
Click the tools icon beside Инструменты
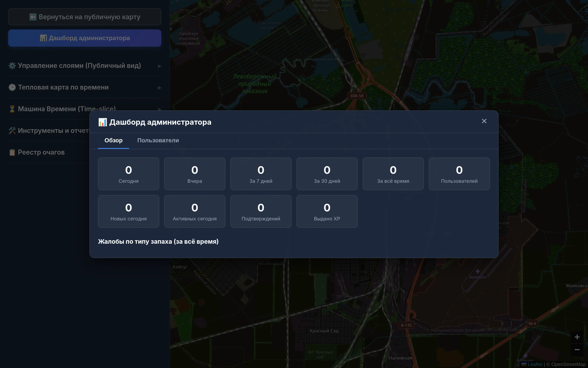[12, 131]
